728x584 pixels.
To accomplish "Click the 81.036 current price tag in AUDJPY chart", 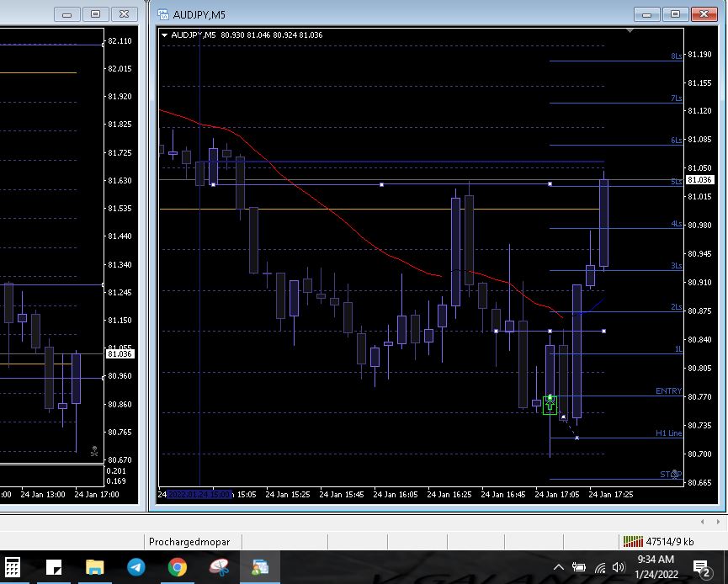I will [699, 179].
